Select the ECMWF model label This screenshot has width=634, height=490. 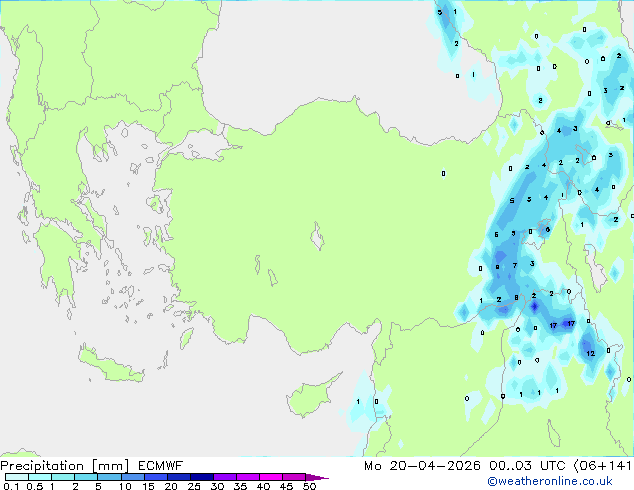(161, 466)
